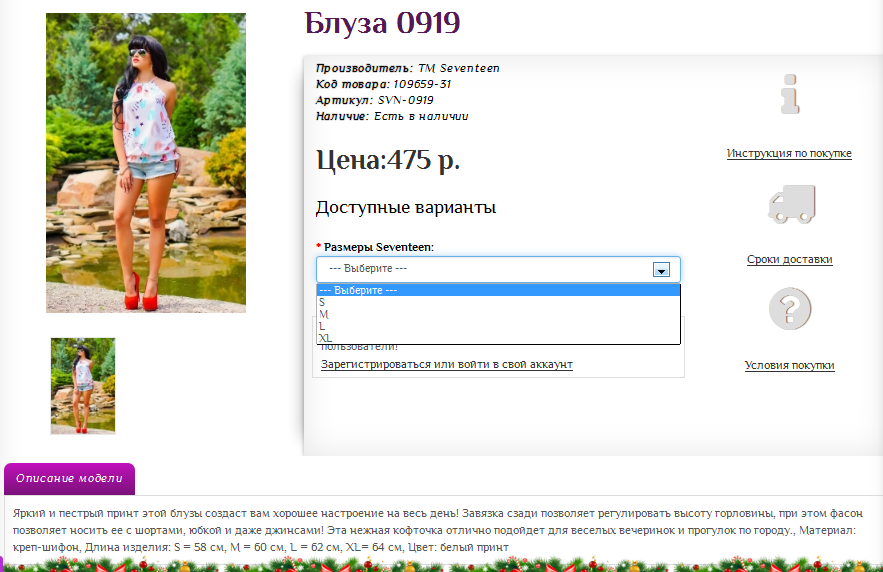Click the Есть в наличии availability text
The width and height of the screenshot is (883, 572).
(421, 116)
